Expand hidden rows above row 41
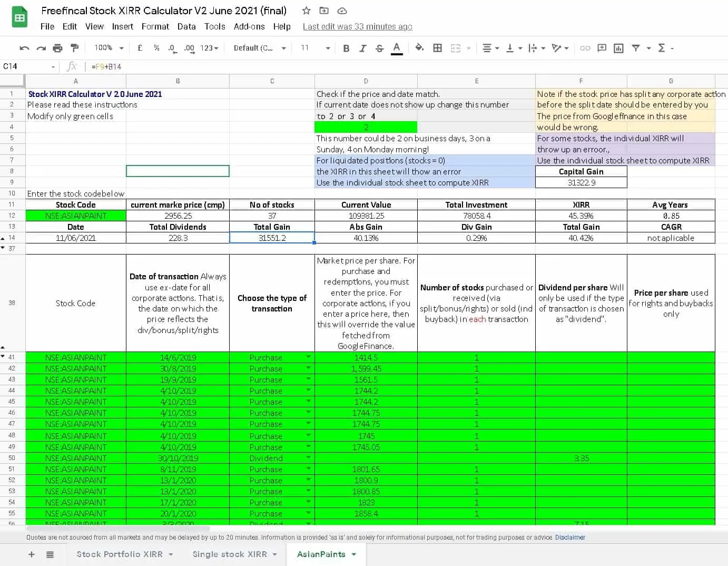Image resolution: width=728 pixels, height=566 pixels. click(x=3, y=347)
